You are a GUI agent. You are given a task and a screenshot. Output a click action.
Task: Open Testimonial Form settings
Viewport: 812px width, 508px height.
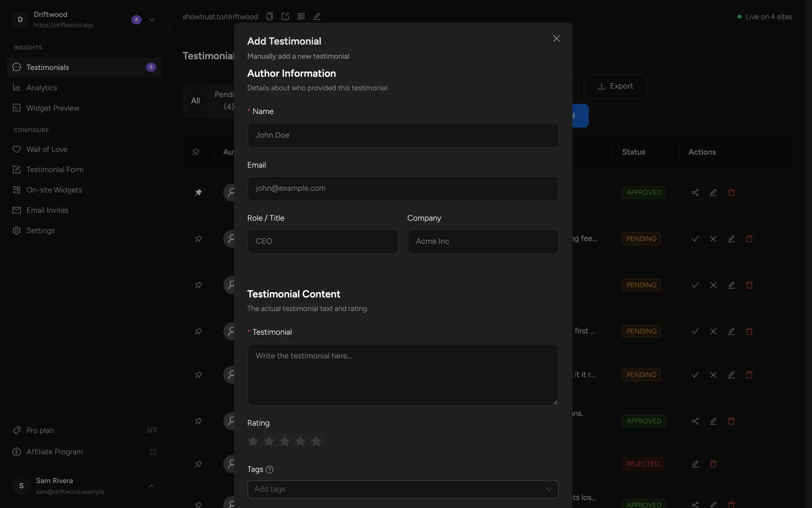[x=84, y=169]
